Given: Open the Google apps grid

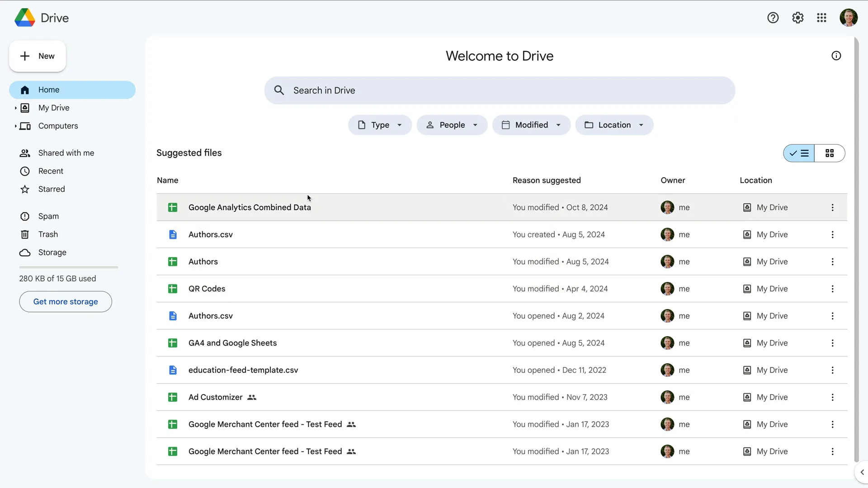Looking at the screenshot, I should coord(821,18).
